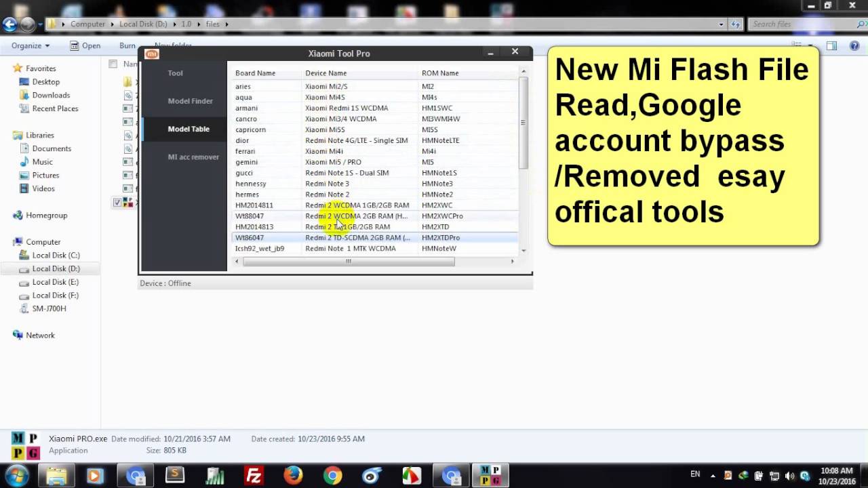Open the Tool tab in Xiaomi Tool Pro
This screenshot has height=488, width=868.
coord(175,73)
